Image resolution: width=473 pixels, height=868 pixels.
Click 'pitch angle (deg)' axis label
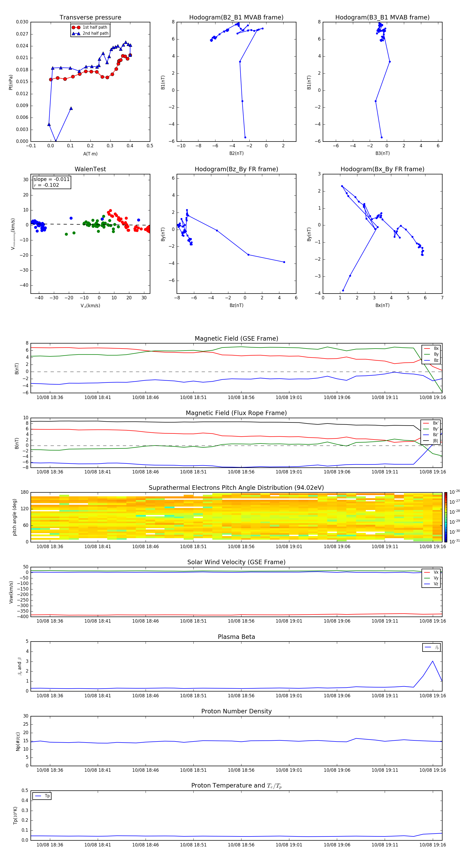14,517
